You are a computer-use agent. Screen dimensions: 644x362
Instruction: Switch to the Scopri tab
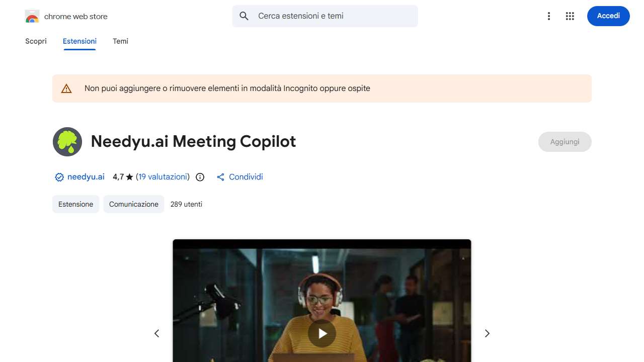36,41
